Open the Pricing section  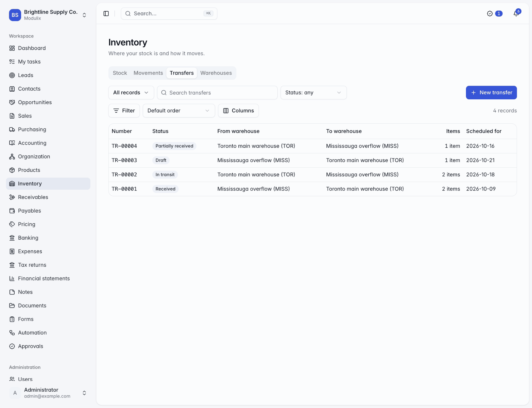click(x=48, y=224)
